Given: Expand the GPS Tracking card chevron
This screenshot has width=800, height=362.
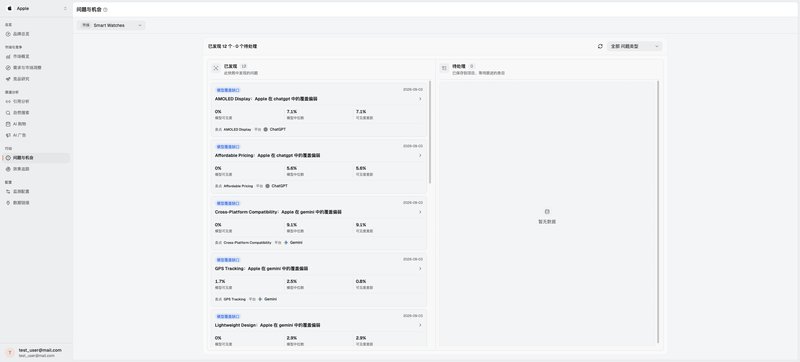Looking at the screenshot, I should [420, 269].
